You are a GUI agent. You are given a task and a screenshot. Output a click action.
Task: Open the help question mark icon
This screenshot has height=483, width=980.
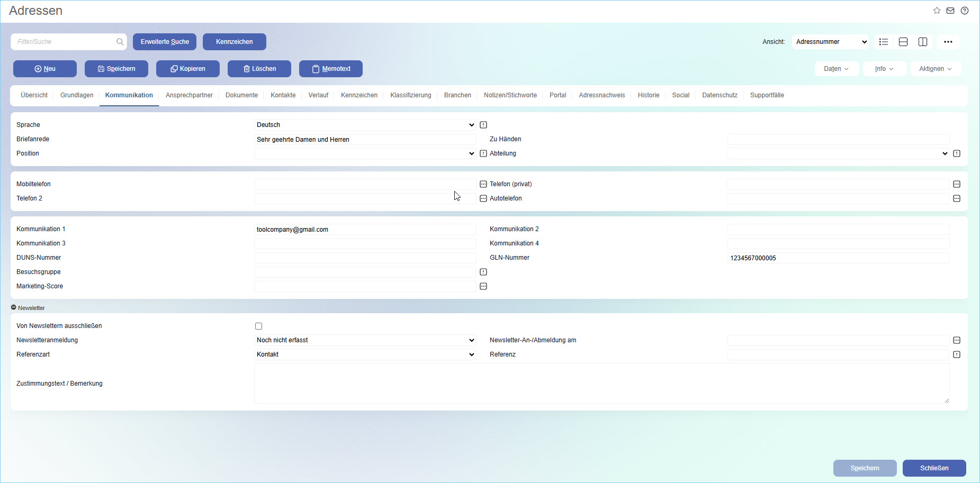(965, 11)
